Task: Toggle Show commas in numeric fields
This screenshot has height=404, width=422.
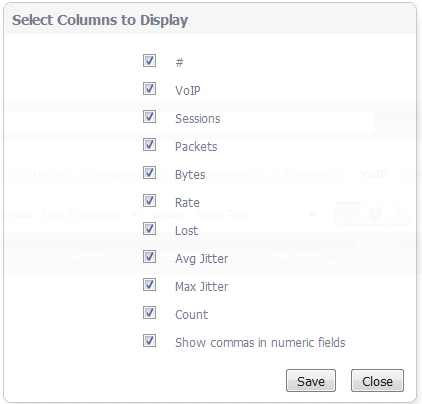Action: [149, 341]
